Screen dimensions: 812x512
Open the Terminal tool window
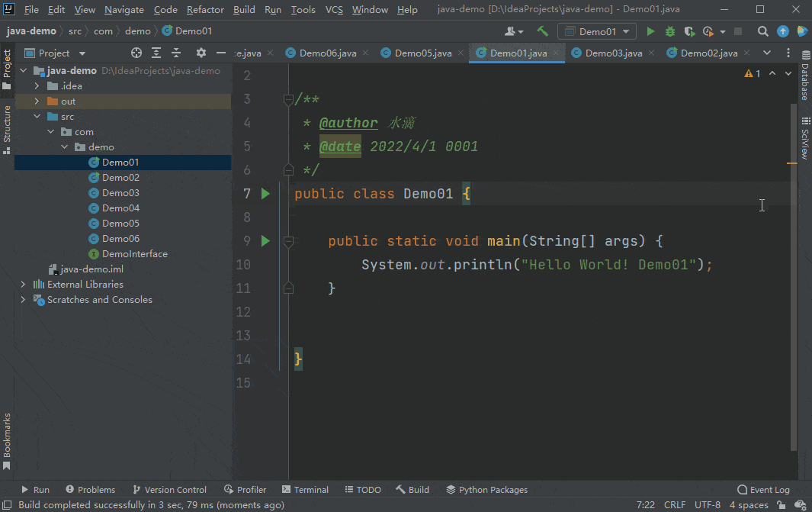coord(305,489)
